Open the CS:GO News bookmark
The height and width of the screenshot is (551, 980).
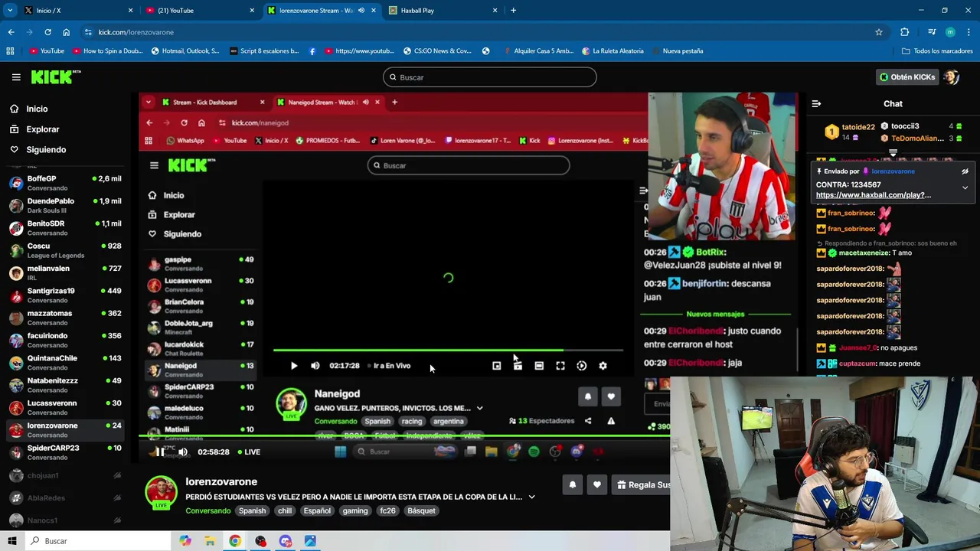[436, 51]
